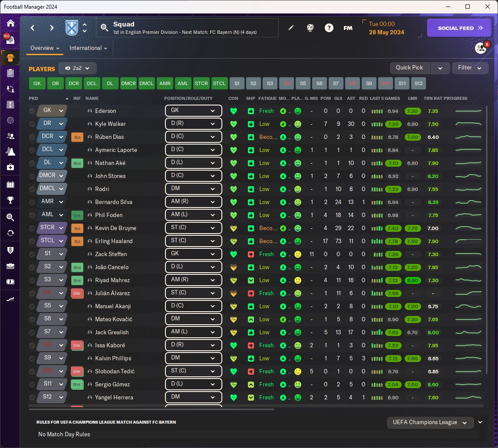This screenshot has width=498, height=448.
Task: Open the squad planner clipboard icon in sidebar
Action: click(10, 73)
